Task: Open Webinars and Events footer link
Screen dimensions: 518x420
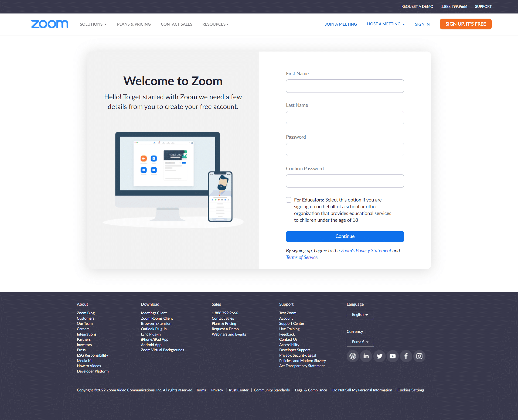Action: coord(229,334)
